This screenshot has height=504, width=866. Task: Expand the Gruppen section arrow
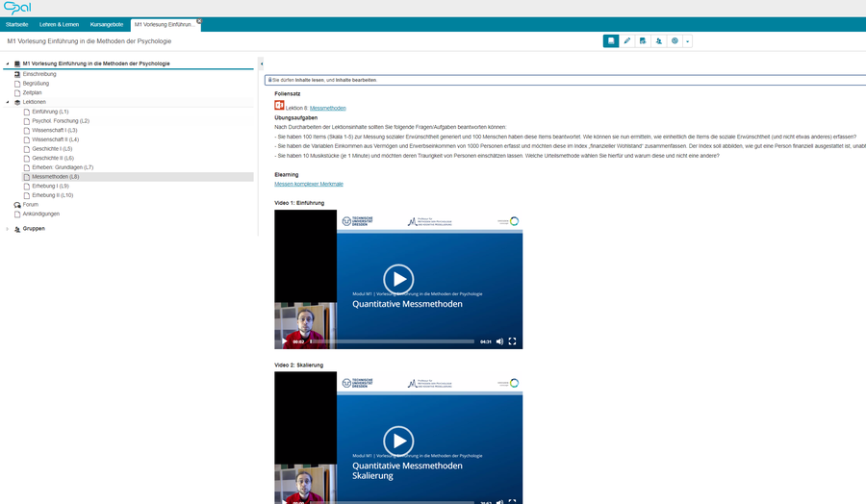pos(8,229)
